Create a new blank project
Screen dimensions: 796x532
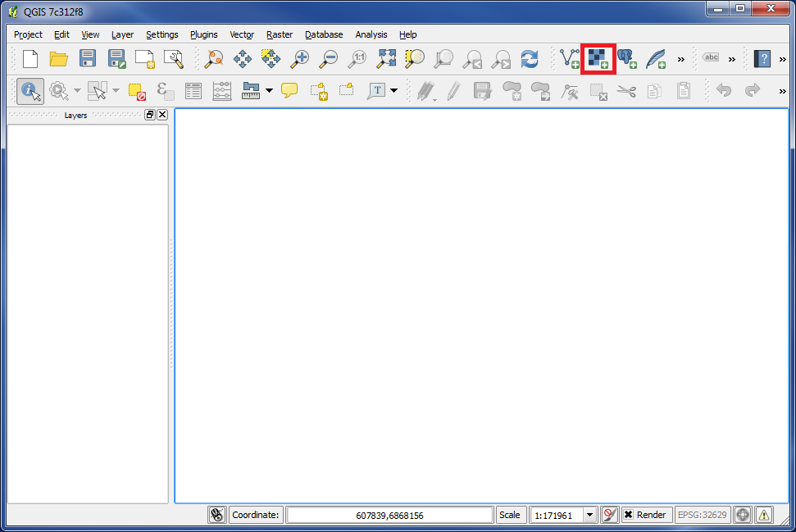pos(30,59)
